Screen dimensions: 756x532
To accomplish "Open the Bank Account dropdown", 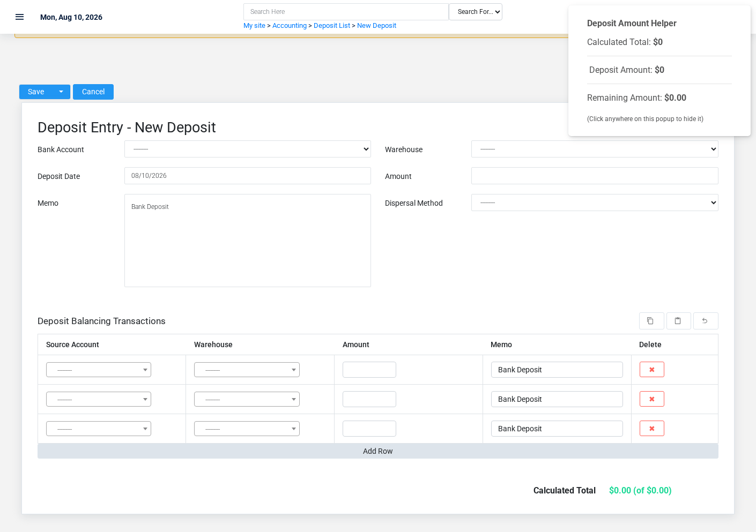I will (248, 149).
